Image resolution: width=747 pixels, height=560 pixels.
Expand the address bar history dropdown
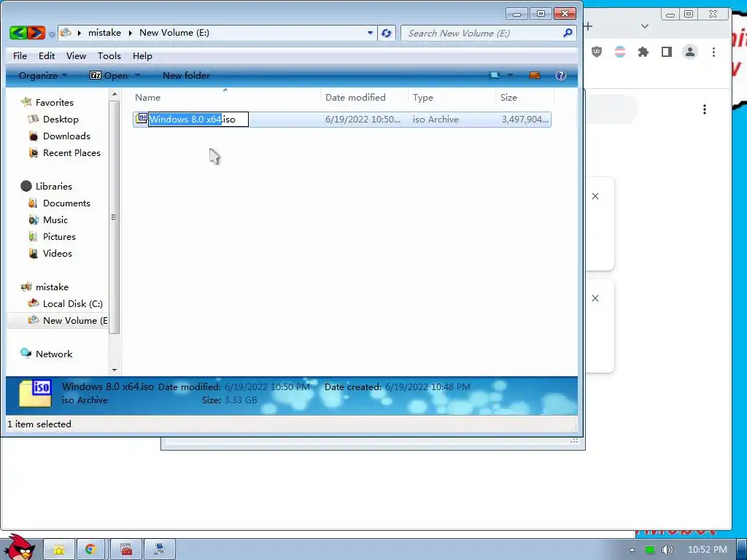370,33
